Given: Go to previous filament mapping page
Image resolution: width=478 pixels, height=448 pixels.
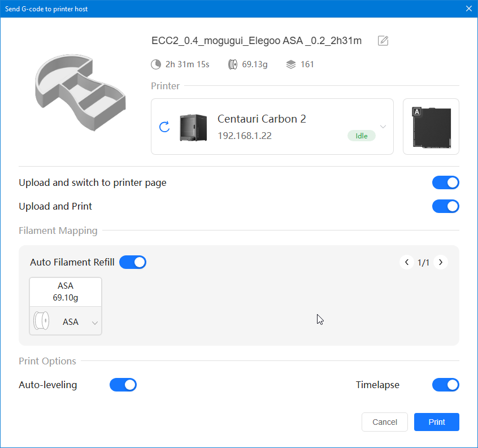Looking at the screenshot, I should pos(406,262).
